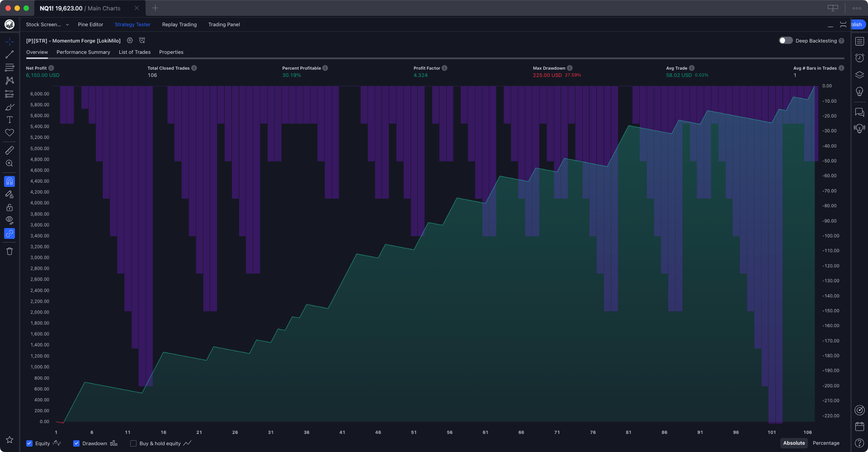Select the Overview tab
This screenshot has width=868, height=452.
coord(37,52)
